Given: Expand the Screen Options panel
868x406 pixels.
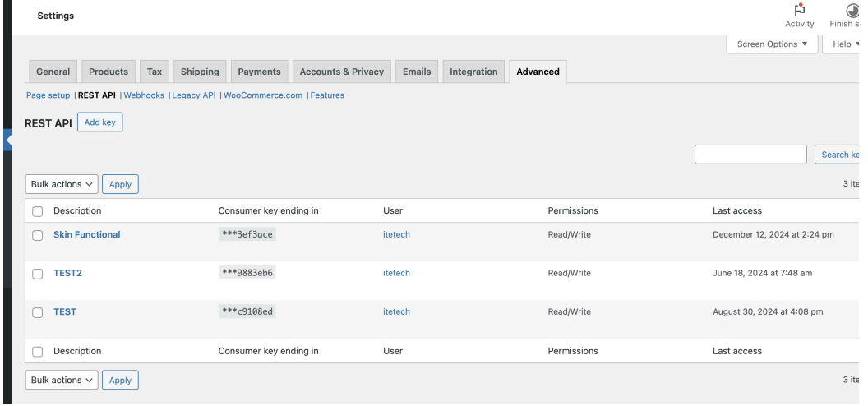Looking at the screenshot, I should click(772, 44).
